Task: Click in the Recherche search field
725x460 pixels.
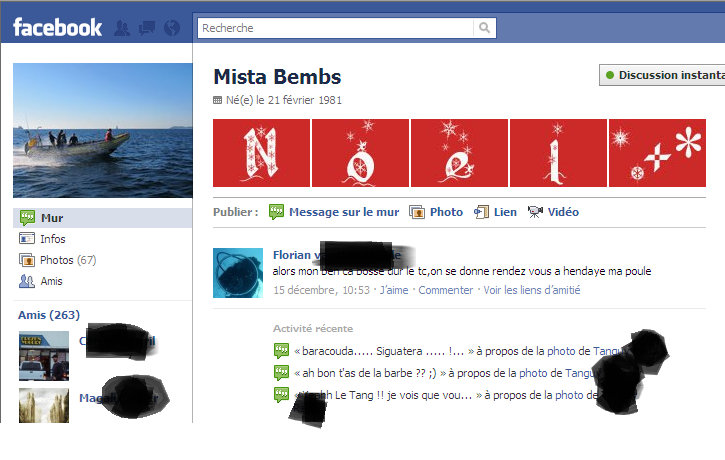Action: click(x=335, y=28)
